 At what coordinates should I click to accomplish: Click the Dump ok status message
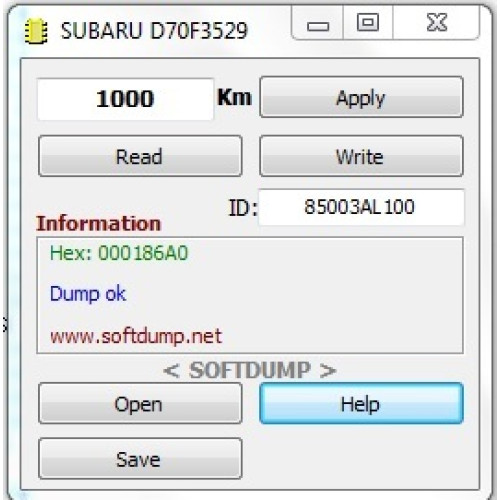coord(88,294)
